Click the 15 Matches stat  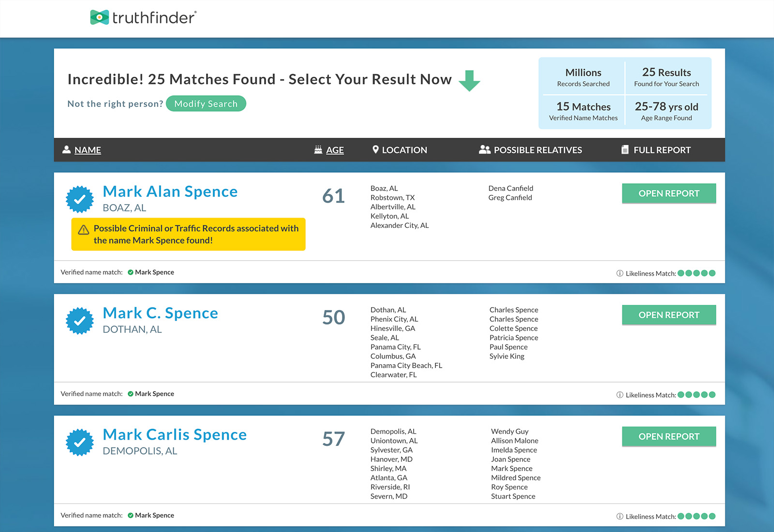[583, 111]
